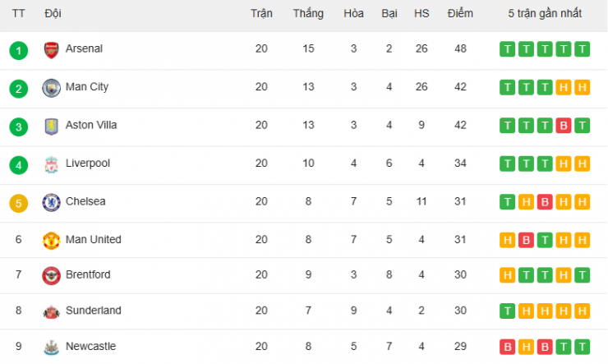608x364 pixels.
Task: Click the Arsenal club crest icon
Action: pyautogui.click(x=51, y=50)
